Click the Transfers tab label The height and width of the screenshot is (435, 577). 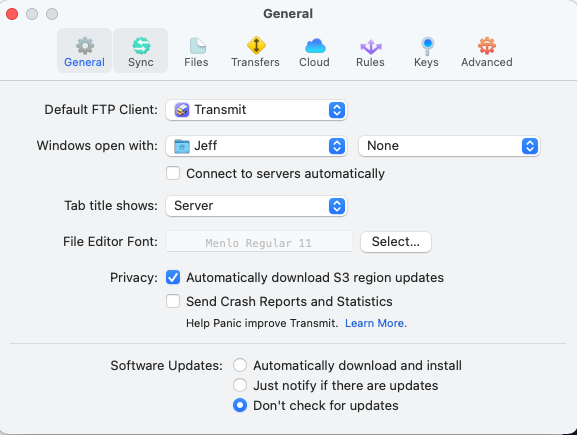pyautogui.click(x=255, y=62)
